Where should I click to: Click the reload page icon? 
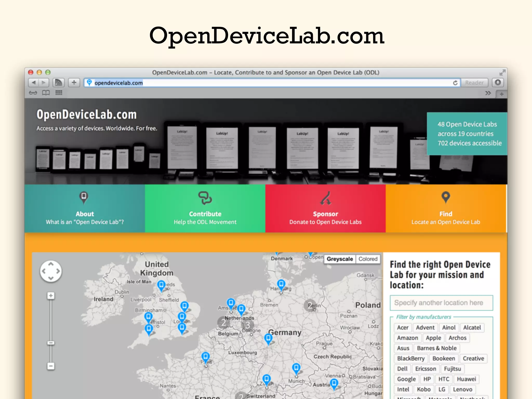click(455, 83)
